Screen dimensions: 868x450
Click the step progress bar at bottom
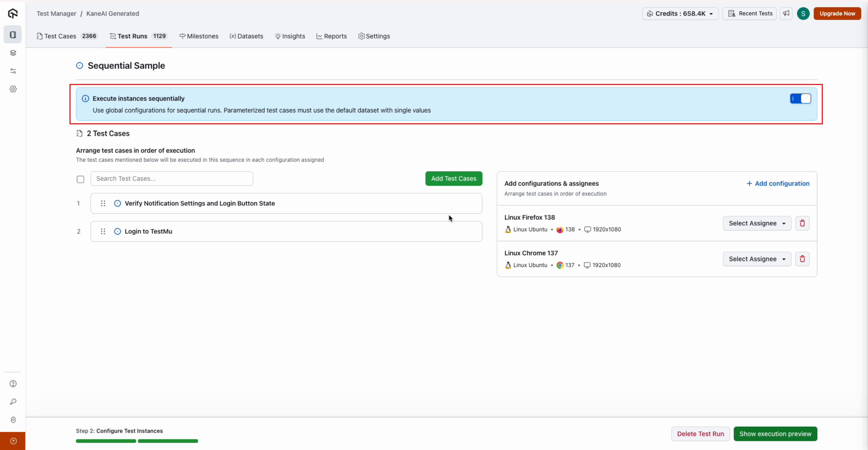pyautogui.click(x=137, y=441)
